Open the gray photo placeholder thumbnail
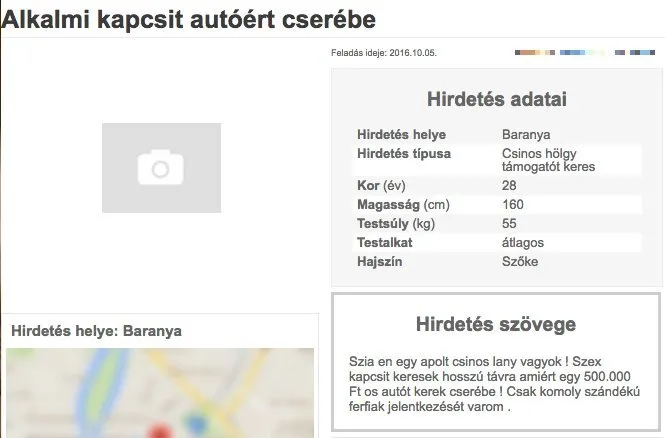665x438 pixels. pos(161,167)
